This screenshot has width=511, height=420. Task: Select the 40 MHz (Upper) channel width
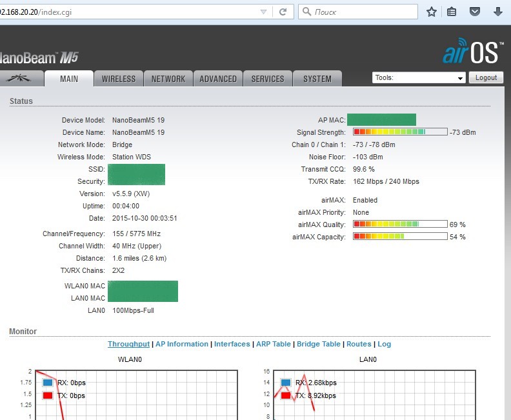137,246
